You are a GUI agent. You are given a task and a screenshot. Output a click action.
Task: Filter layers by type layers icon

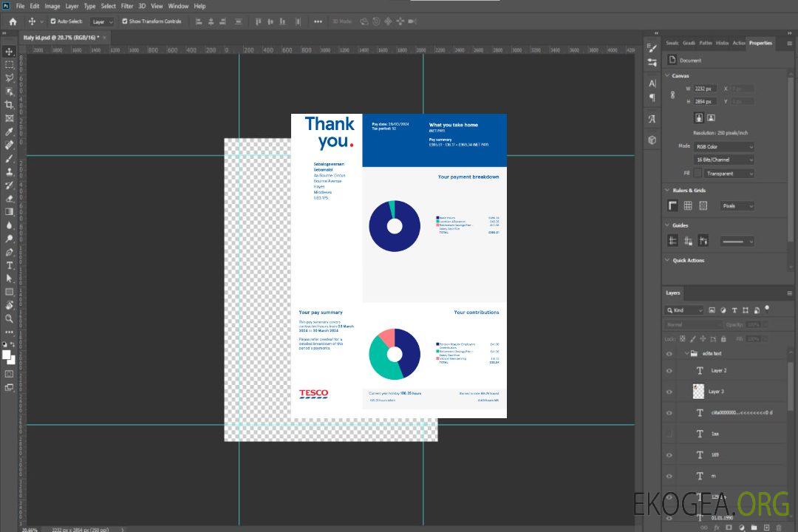tap(734, 310)
